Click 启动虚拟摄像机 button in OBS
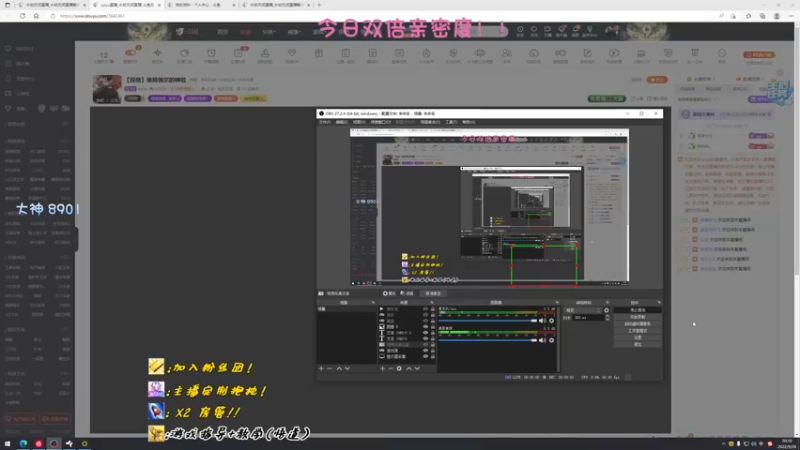Screen dimensions: 800x450 (637, 324)
